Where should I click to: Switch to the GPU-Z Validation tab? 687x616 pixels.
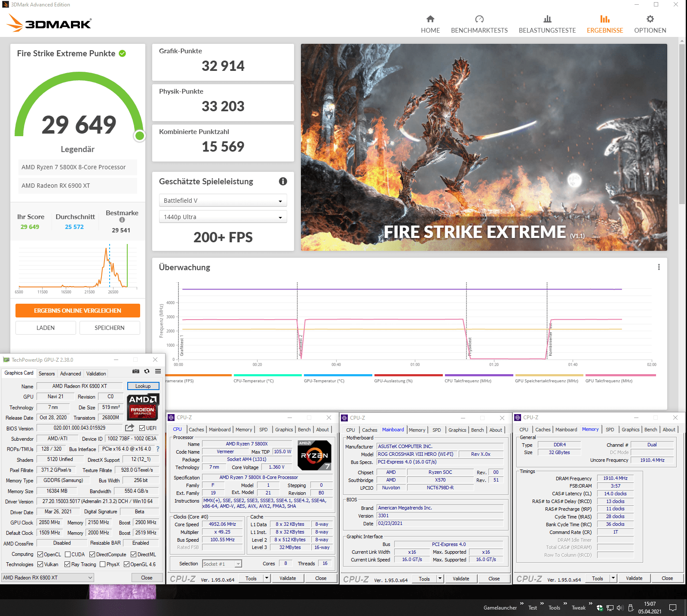pyautogui.click(x=96, y=374)
